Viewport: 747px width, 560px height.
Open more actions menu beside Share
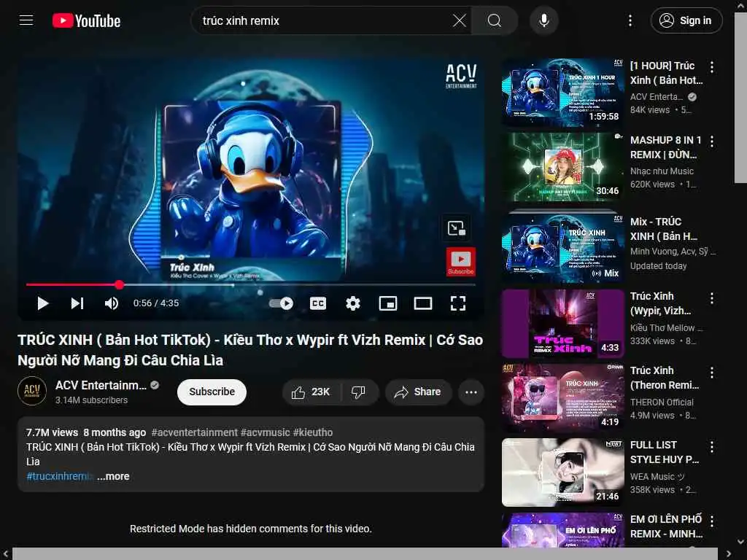click(x=471, y=392)
